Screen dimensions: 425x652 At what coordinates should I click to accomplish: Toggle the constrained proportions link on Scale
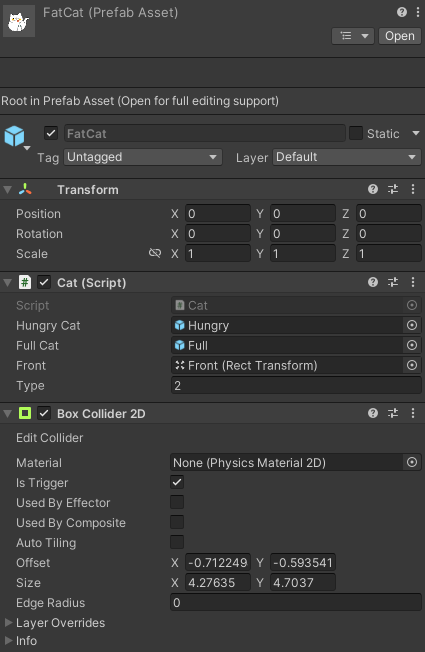pos(155,253)
